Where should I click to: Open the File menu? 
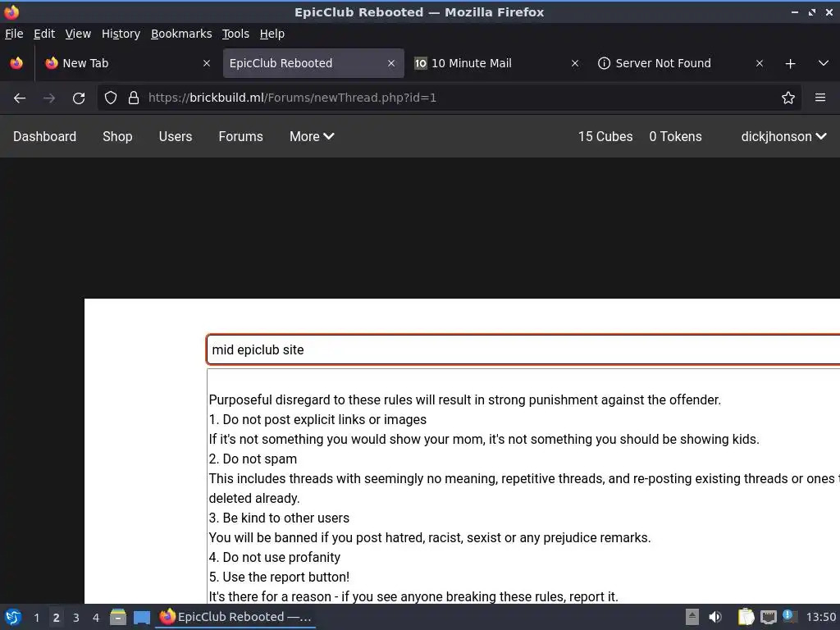[x=14, y=34]
